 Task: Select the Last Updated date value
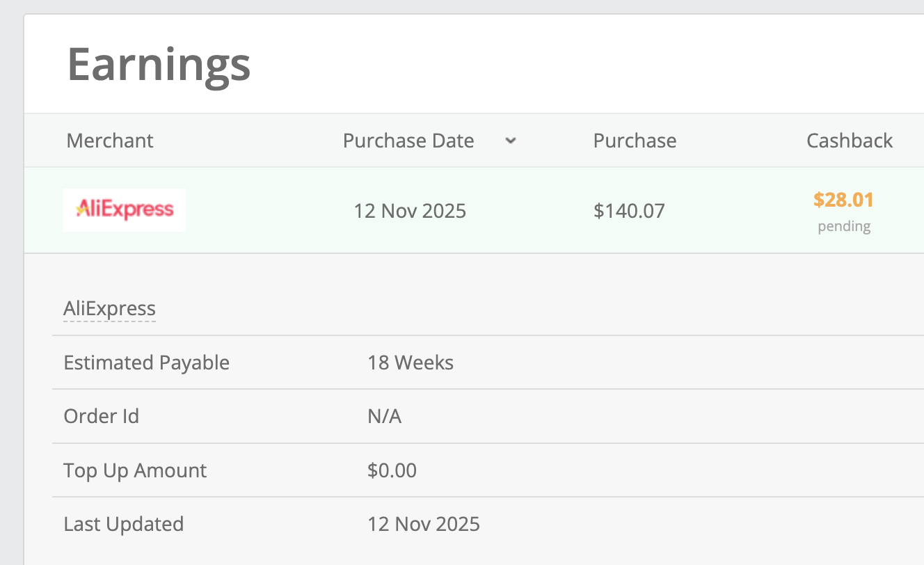[424, 524]
